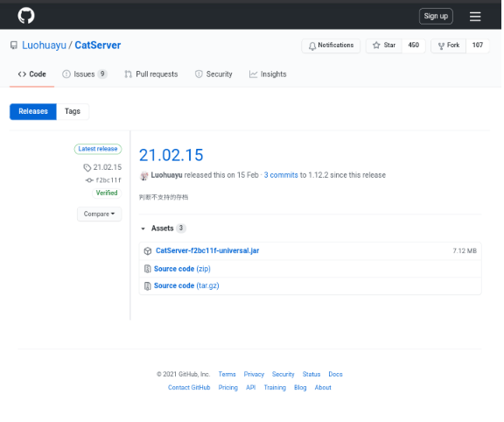Screen dimensions: 504x422
Task: Open the footer Status link
Action: click(x=311, y=375)
